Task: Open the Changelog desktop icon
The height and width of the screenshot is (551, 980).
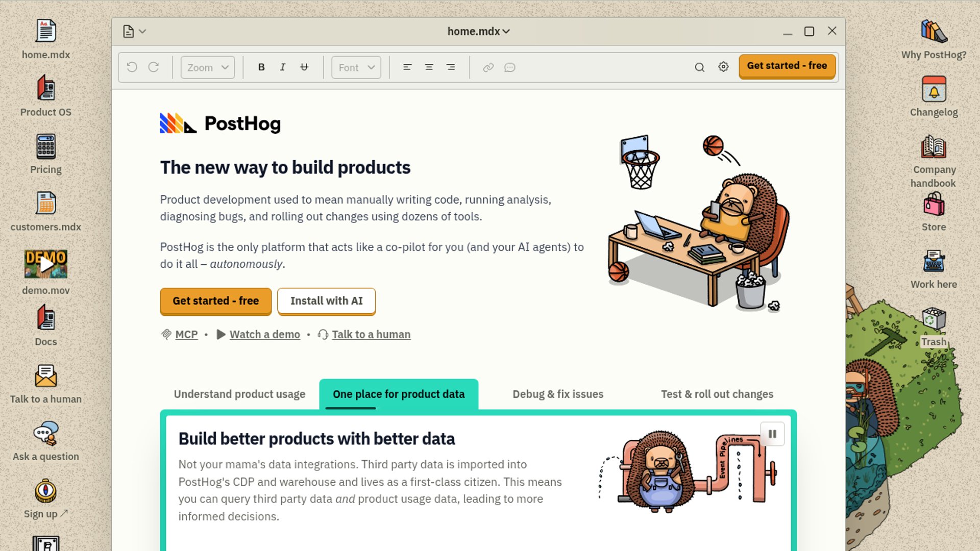Action: coord(934,96)
